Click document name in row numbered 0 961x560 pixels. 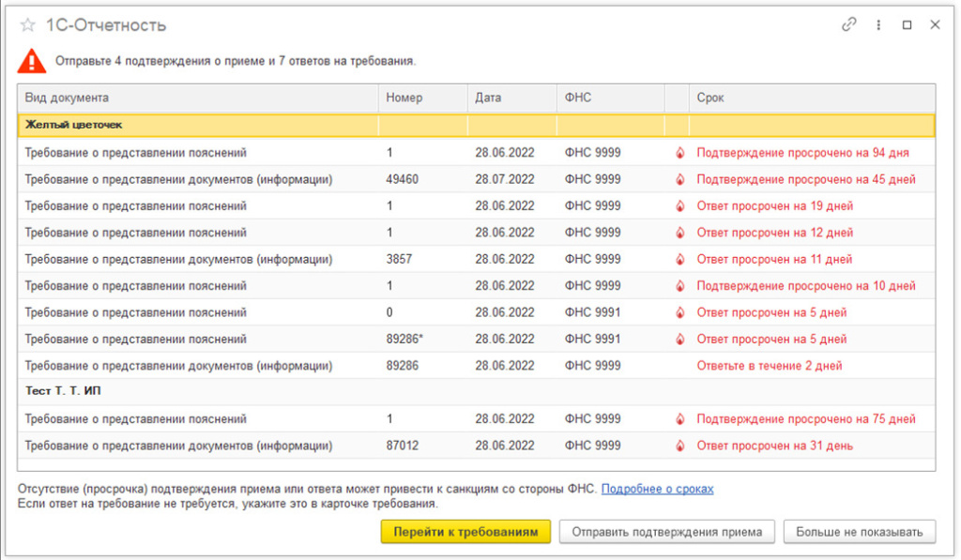click(x=135, y=312)
